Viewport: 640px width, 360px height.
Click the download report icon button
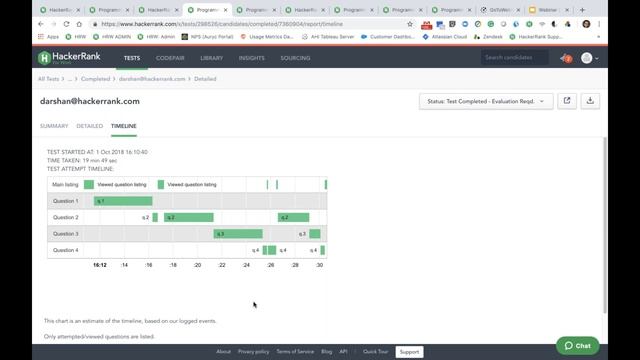click(x=590, y=101)
